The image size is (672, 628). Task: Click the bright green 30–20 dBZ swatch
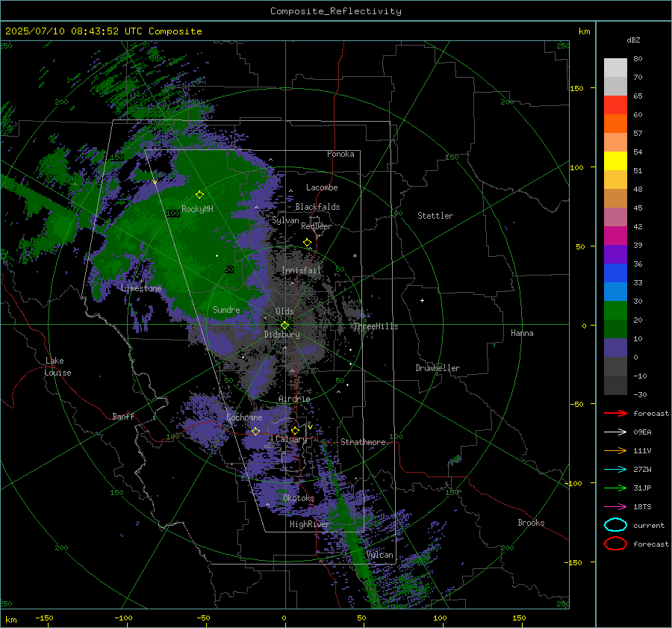tap(615, 311)
